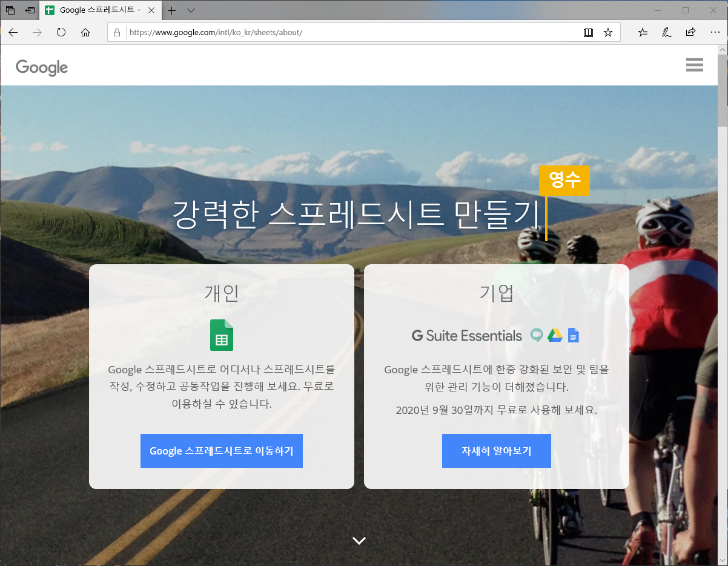The width and height of the screenshot is (728, 566).
Task: Close the browser window
Action: click(x=713, y=10)
